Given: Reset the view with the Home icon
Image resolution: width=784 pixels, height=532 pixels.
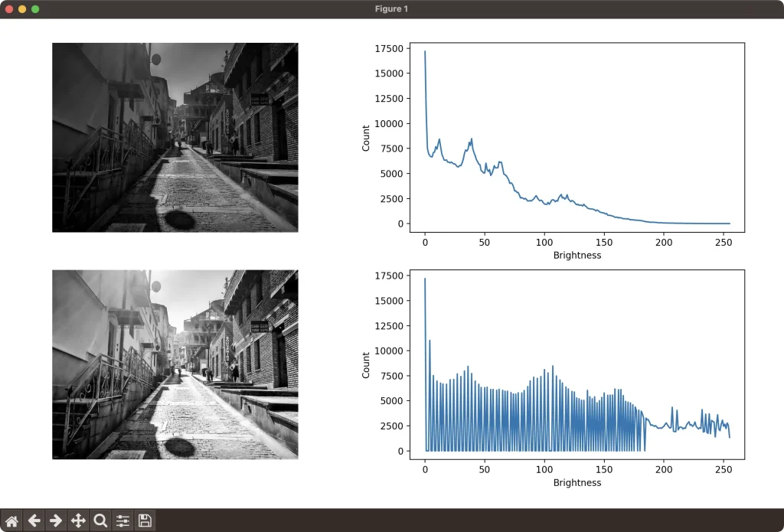Looking at the screenshot, I should pyautogui.click(x=11, y=521).
